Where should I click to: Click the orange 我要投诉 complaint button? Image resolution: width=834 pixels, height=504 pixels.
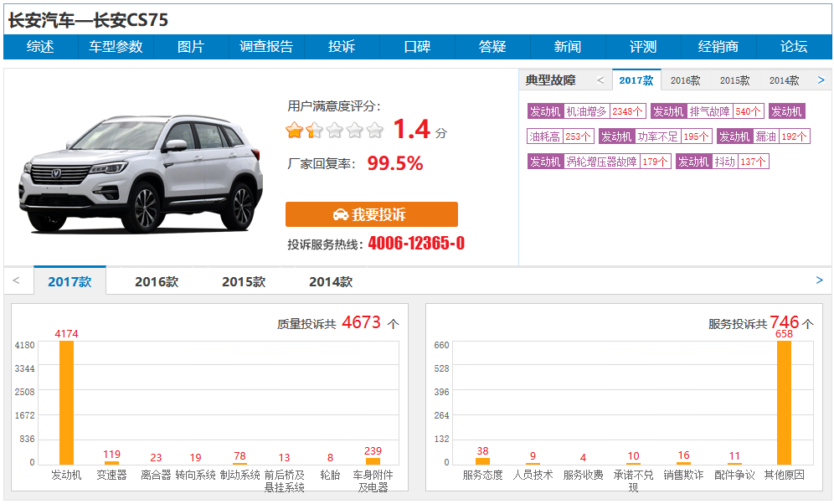(x=371, y=214)
